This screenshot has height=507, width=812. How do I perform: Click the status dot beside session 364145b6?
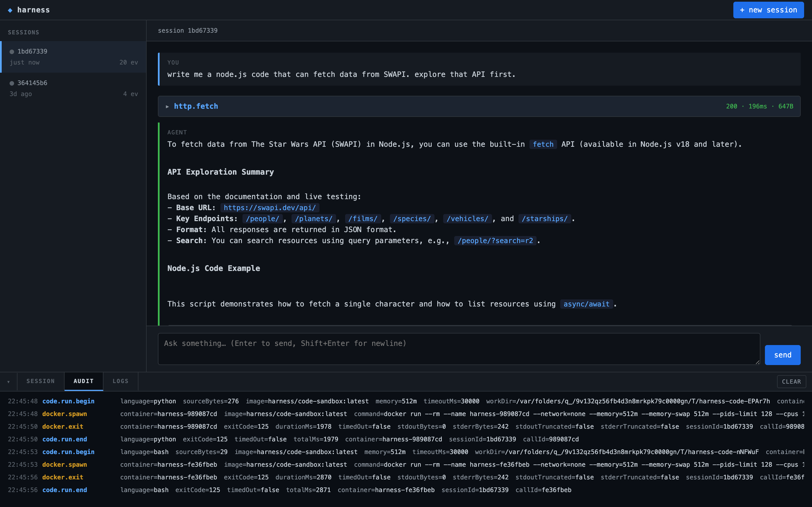[12, 83]
